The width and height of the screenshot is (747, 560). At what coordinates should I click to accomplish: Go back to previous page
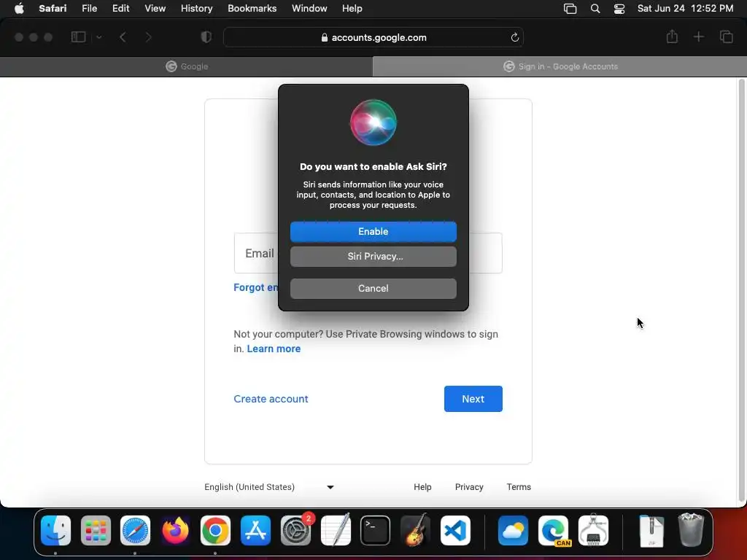pos(123,37)
